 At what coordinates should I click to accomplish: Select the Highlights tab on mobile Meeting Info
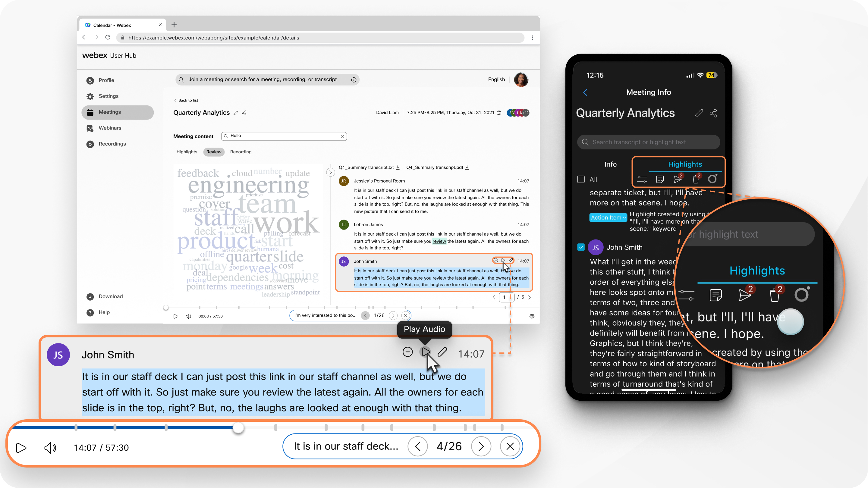pyautogui.click(x=684, y=164)
